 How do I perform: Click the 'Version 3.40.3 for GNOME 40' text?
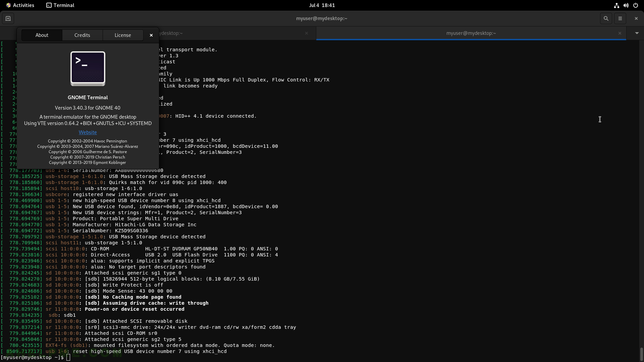(88, 108)
